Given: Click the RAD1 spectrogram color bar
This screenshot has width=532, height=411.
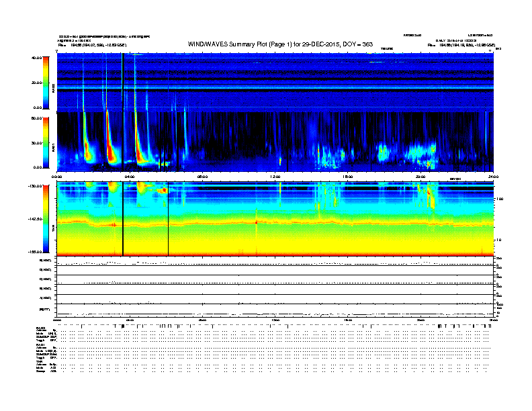Looking at the screenshot, I should click(44, 142).
